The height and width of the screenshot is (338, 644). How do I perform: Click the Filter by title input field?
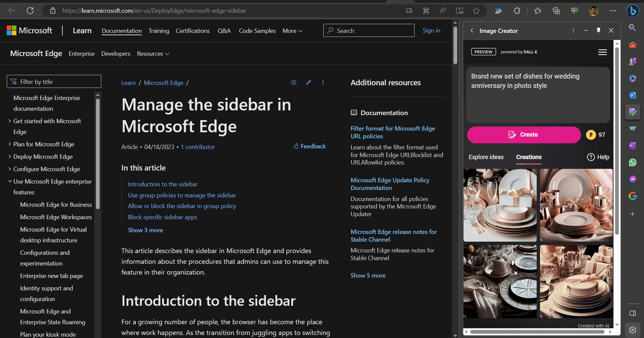pos(54,82)
